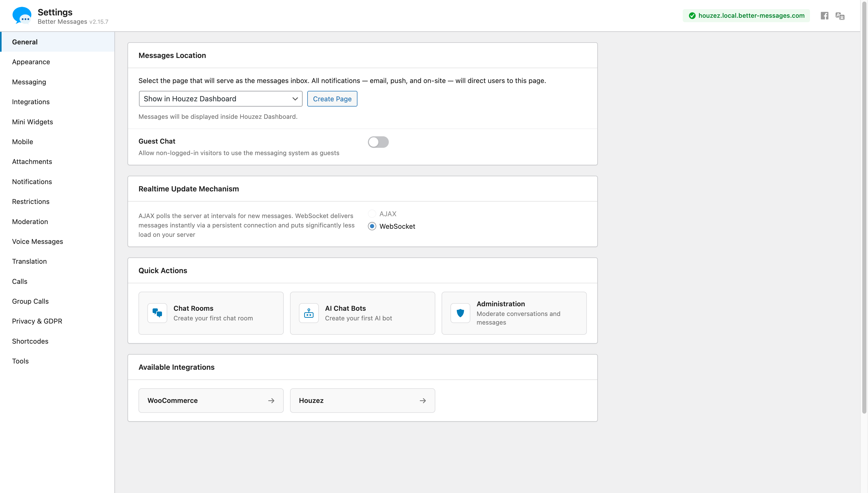Click the note 'Messages will be displayed inside Houzez Dashboard.'
Viewport: 868px width, 493px height.
(218, 116)
